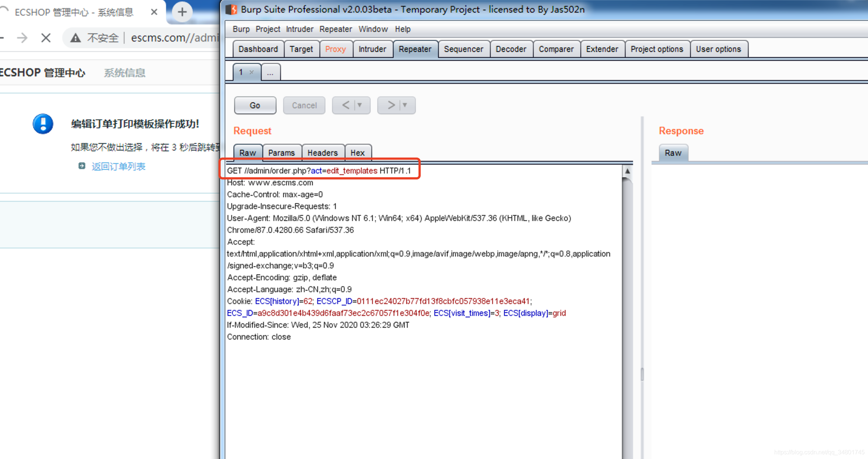Image resolution: width=868 pixels, height=459 pixels.
Task: Click the 系统信息 breadcrumb text
Action: click(125, 73)
